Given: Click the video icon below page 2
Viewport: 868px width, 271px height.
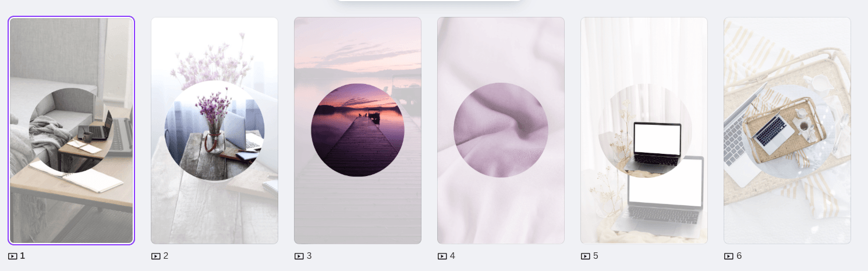Looking at the screenshot, I should [x=155, y=256].
